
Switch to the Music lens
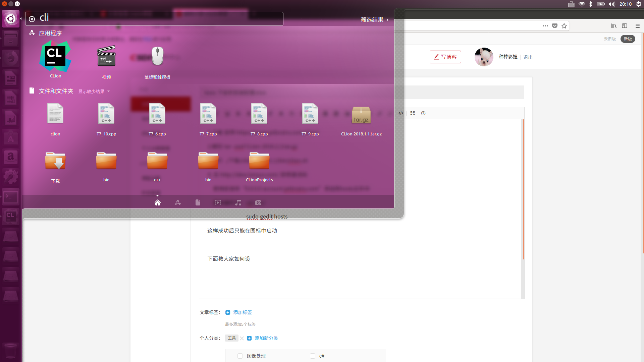click(238, 202)
